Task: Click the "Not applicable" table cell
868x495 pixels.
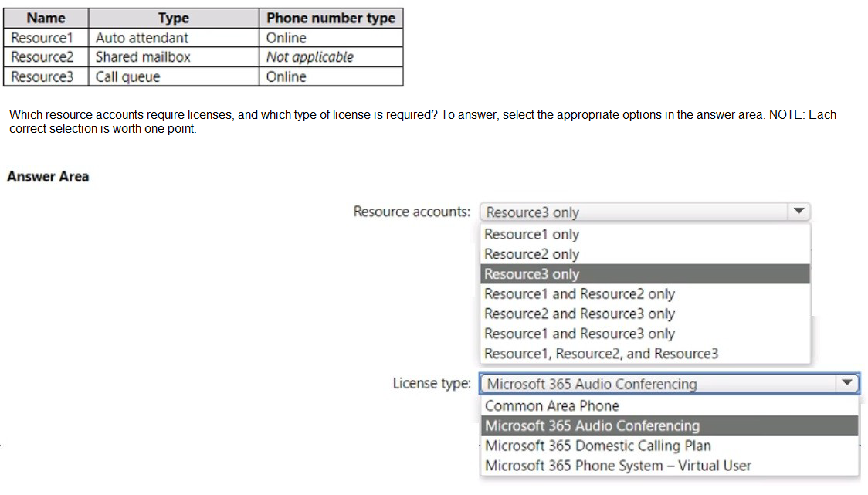Action: pyautogui.click(x=310, y=57)
